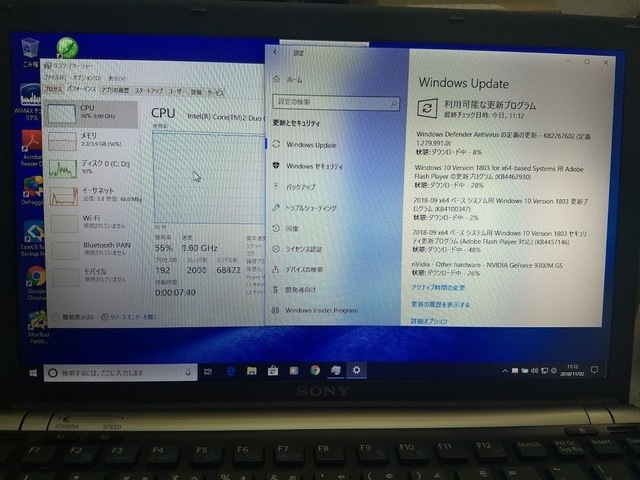
Task: Click the Change active hours link
Action: (x=438, y=288)
